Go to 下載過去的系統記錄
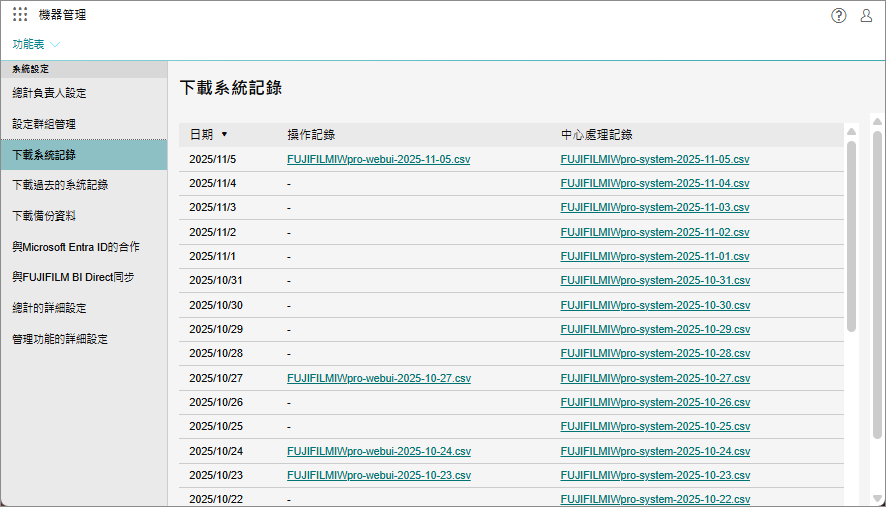Screen dimensions: 886x507 click(59, 185)
